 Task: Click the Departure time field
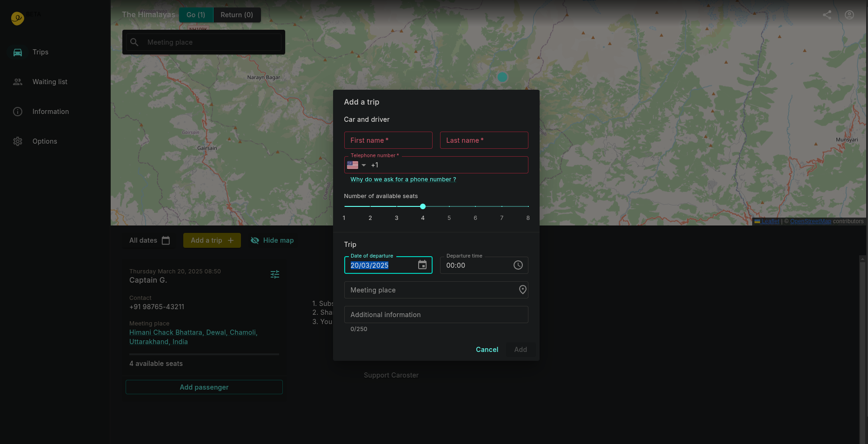click(x=484, y=265)
